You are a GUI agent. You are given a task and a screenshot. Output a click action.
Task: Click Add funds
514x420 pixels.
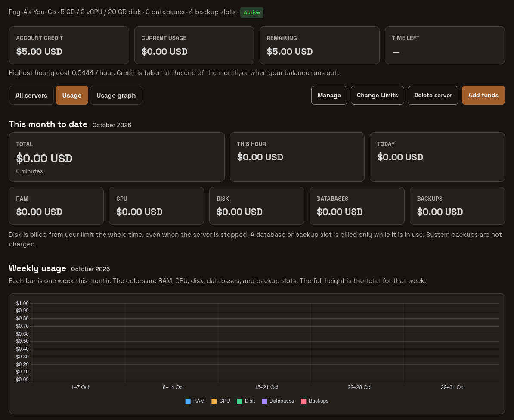pos(483,96)
